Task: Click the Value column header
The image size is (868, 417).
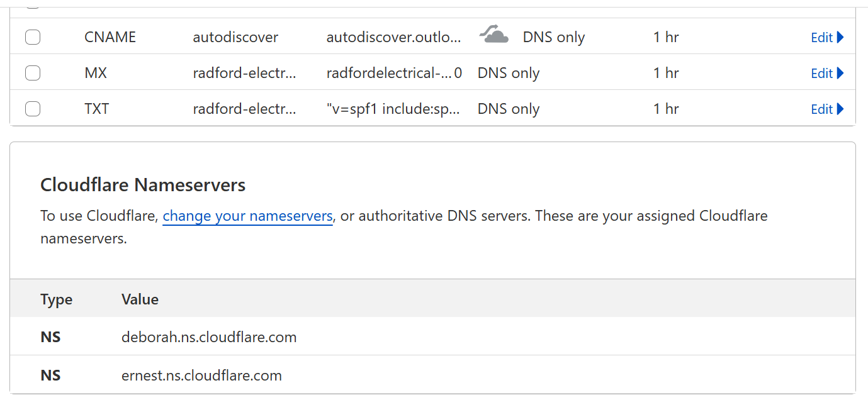Action: [140, 299]
